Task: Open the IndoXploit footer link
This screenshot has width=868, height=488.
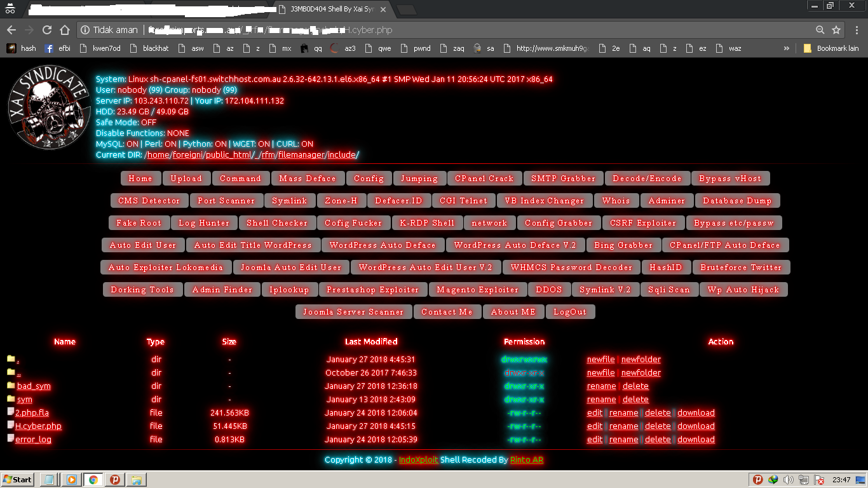Action: pyautogui.click(x=419, y=459)
